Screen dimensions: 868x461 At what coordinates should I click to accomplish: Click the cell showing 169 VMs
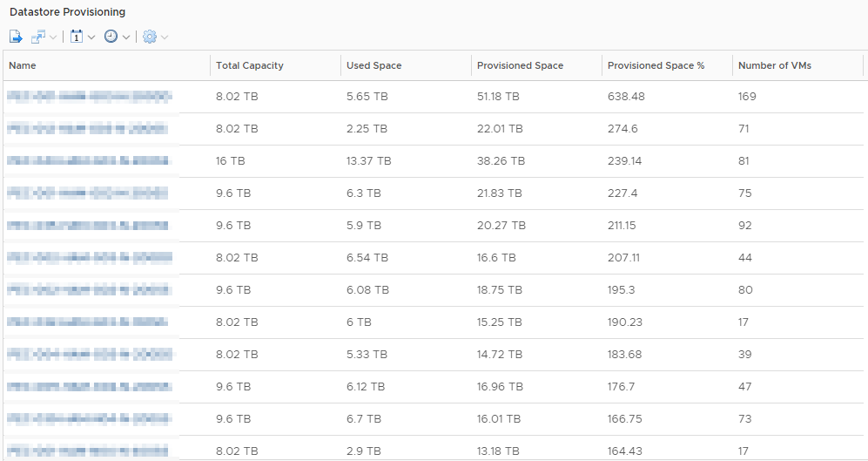click(x=747, y=97)
